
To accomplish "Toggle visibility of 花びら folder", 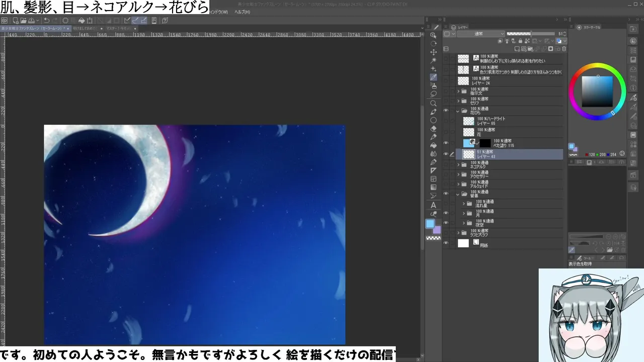I will [446, 111].
